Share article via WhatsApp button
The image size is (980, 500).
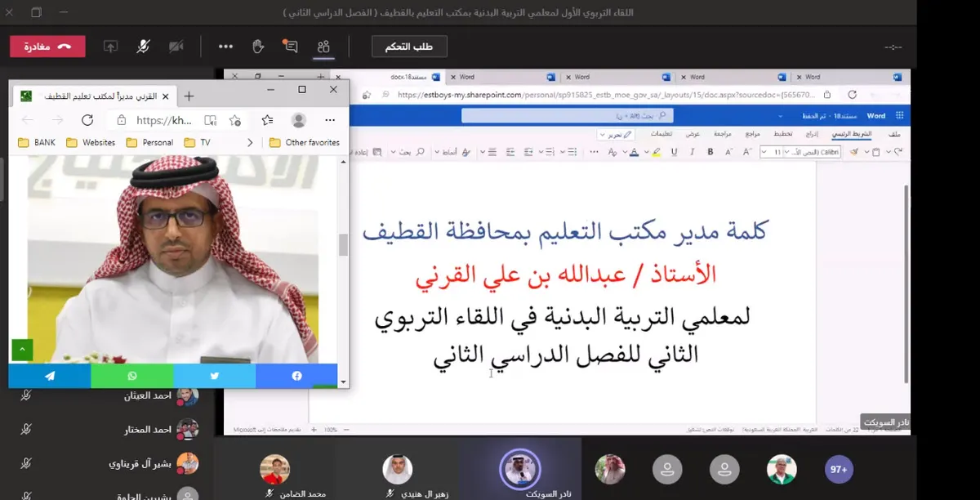(132, 376)
